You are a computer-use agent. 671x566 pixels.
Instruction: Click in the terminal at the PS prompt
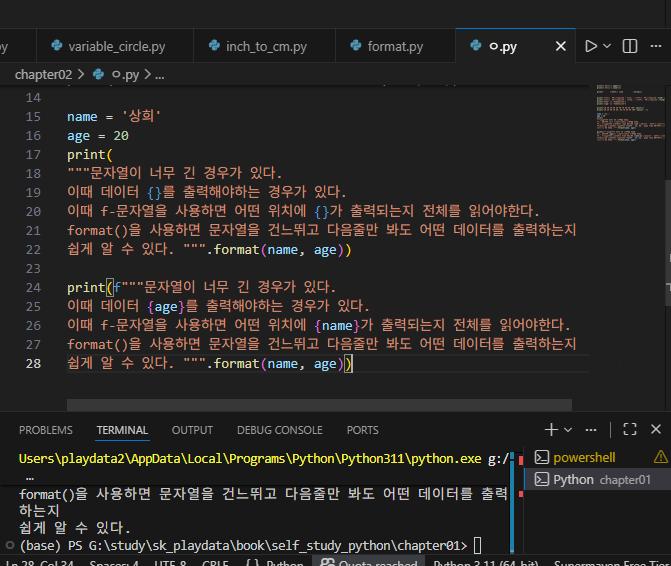click(x=478, y=545)
